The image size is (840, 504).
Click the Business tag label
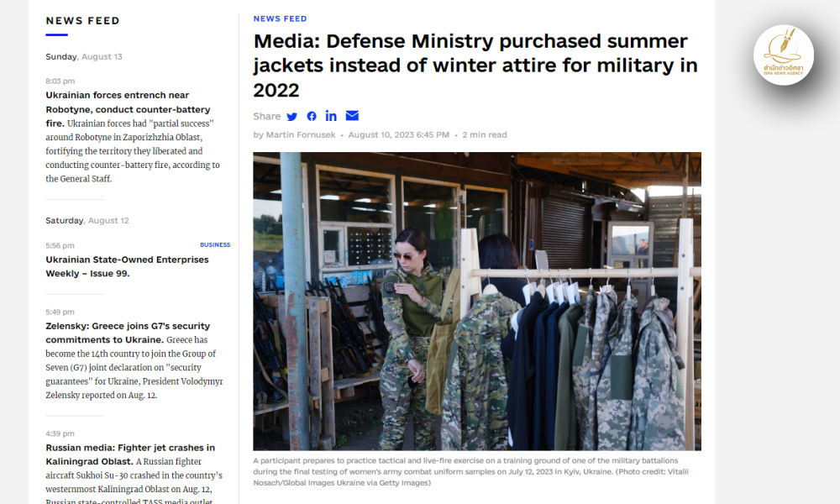tap(215, 244)
